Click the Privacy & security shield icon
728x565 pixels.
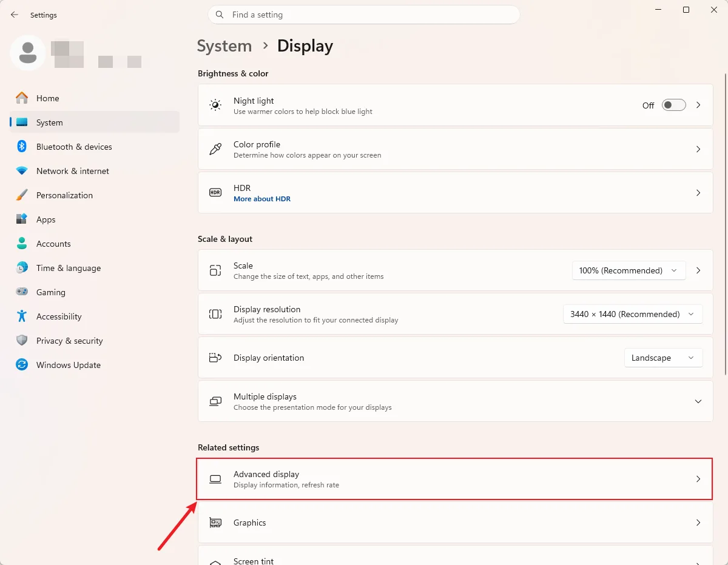[x=22, y=341]
